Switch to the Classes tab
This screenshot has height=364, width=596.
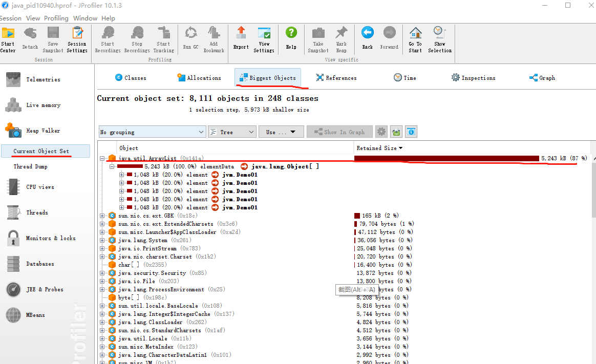(131, 78)
